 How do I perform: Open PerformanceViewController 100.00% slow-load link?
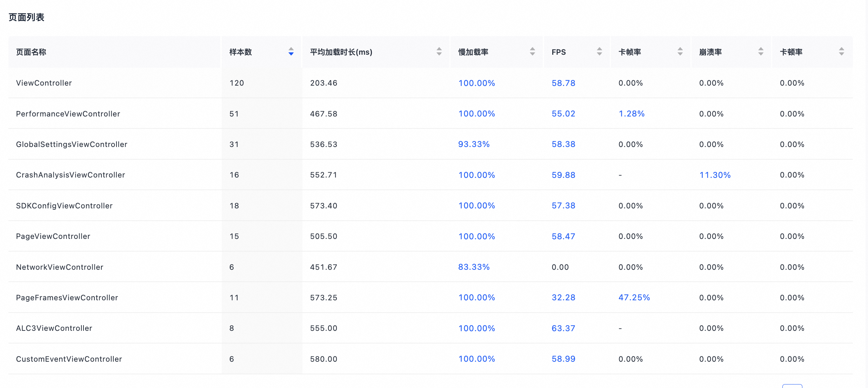point(476,114)
